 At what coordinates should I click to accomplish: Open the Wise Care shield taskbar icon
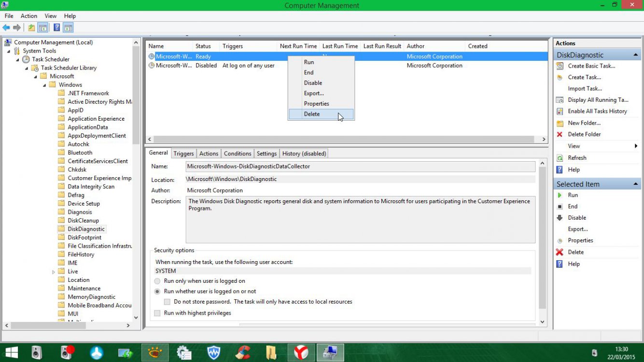(214, 353)
